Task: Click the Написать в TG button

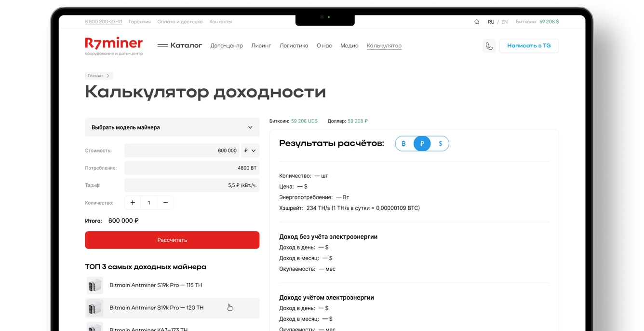Action: tap(529, 45)
